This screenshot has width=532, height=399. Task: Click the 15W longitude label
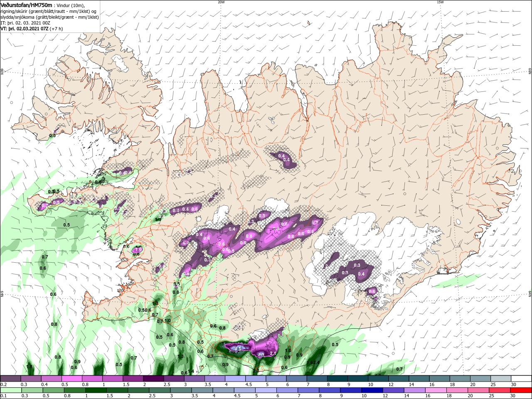pyautogui.click(x=440, y=2)
